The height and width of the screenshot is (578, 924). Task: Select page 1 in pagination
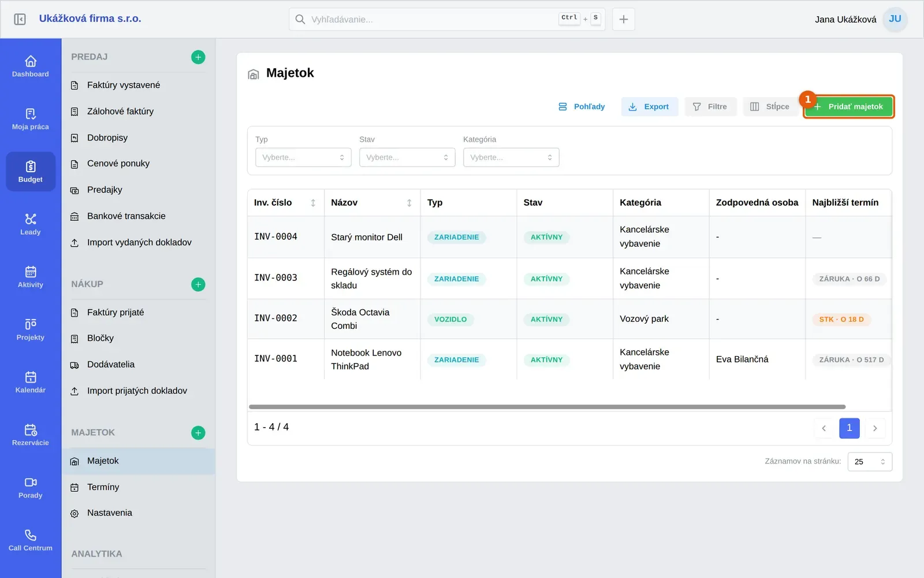pos(849,428)
